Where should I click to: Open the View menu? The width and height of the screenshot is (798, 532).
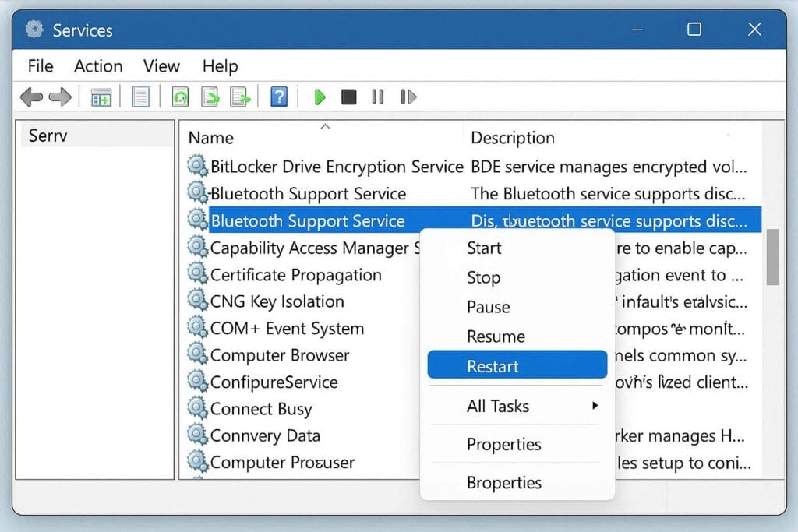[161, 66]
